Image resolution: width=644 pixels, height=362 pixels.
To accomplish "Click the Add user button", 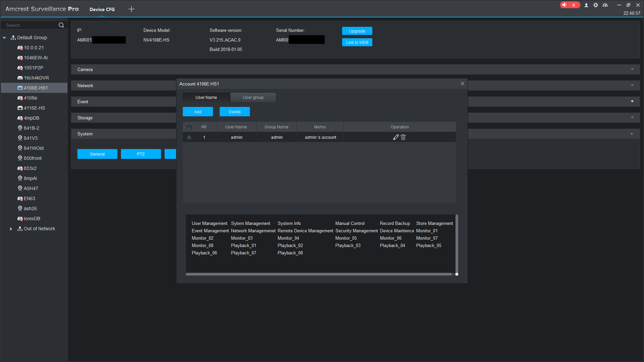I will point(198,112).
